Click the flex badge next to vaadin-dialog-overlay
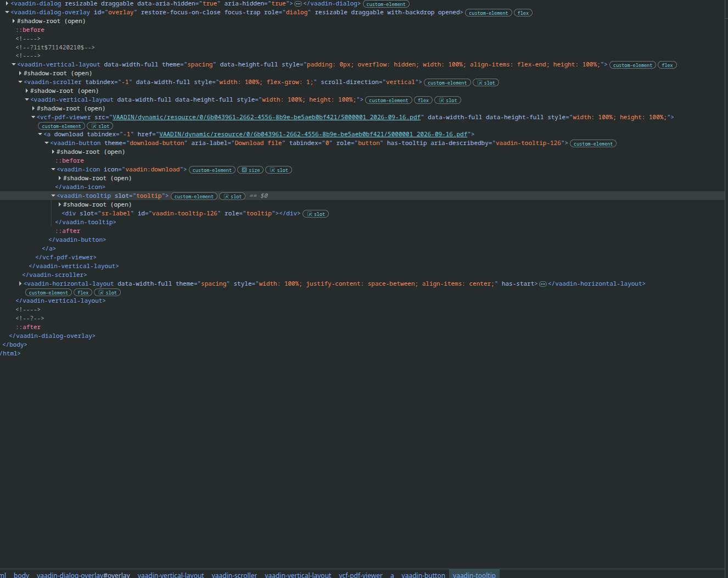Screen dimensions: 728x578 point(523,13)
